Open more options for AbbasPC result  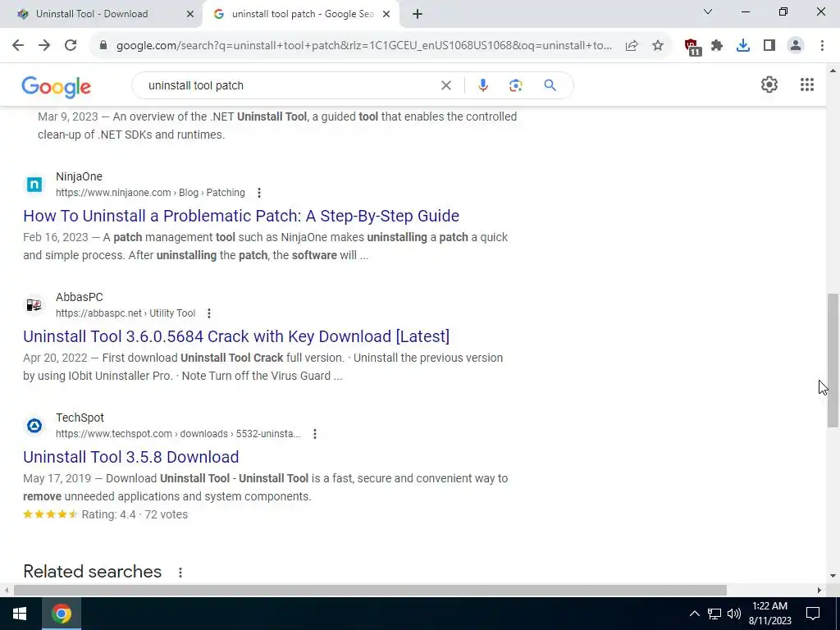pyautogui.click(x=209, y=313)
